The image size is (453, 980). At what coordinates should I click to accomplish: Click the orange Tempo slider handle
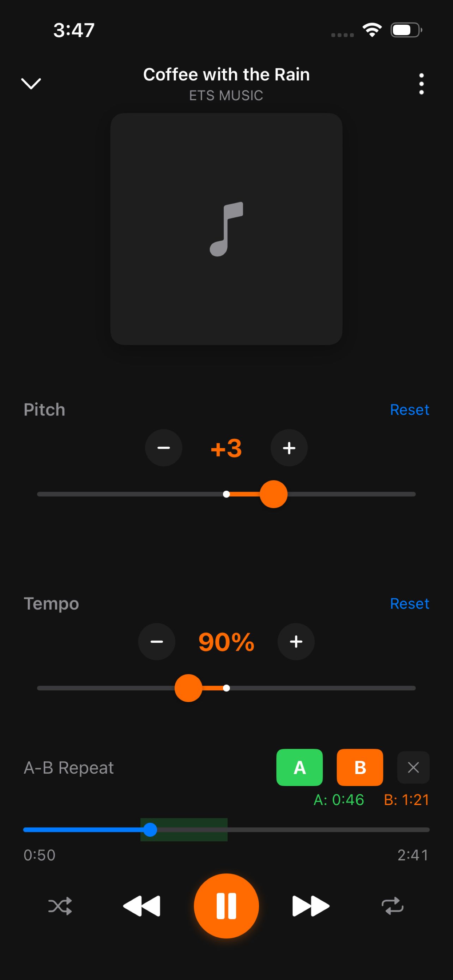coord(188,688)
